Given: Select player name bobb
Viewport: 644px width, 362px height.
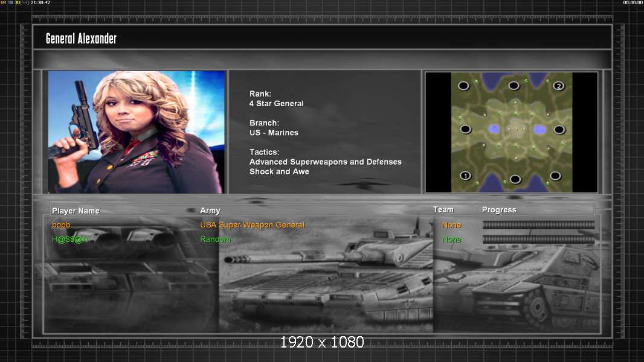Looking at the screenshot, I should click(61, 224).
